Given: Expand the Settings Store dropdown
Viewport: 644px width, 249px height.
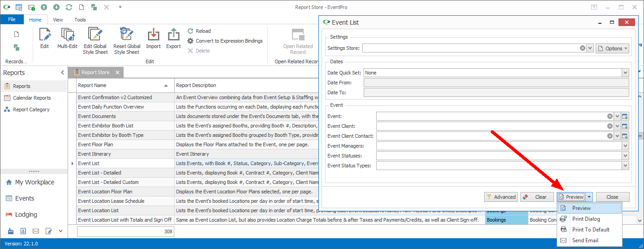Looking at the screenshot, I should click(x=590, y=48).
